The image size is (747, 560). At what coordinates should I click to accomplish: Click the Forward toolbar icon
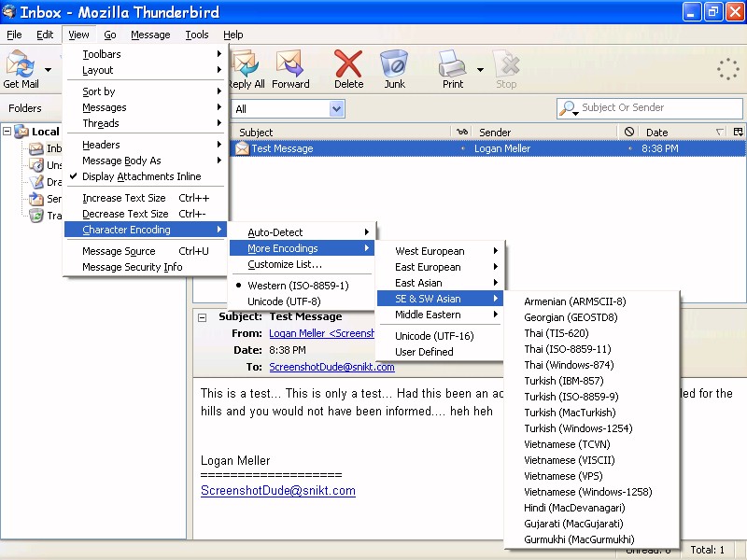[x=289, y=63]
